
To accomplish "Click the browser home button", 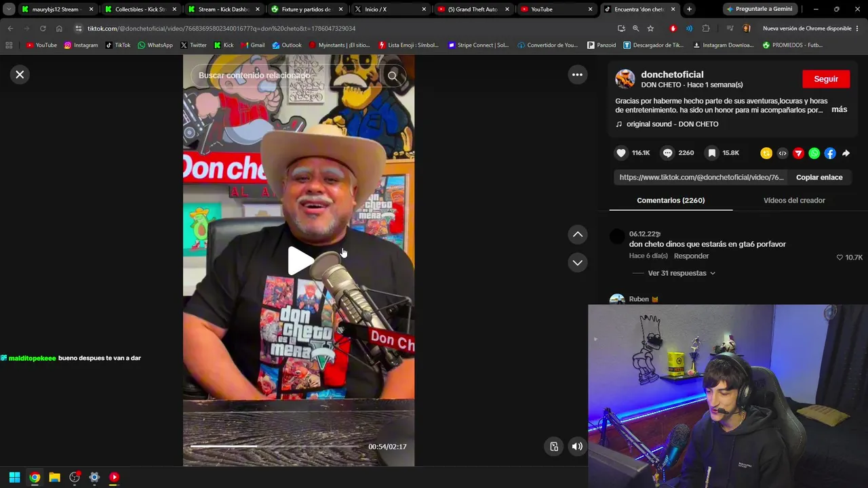I will coord(59,28).
